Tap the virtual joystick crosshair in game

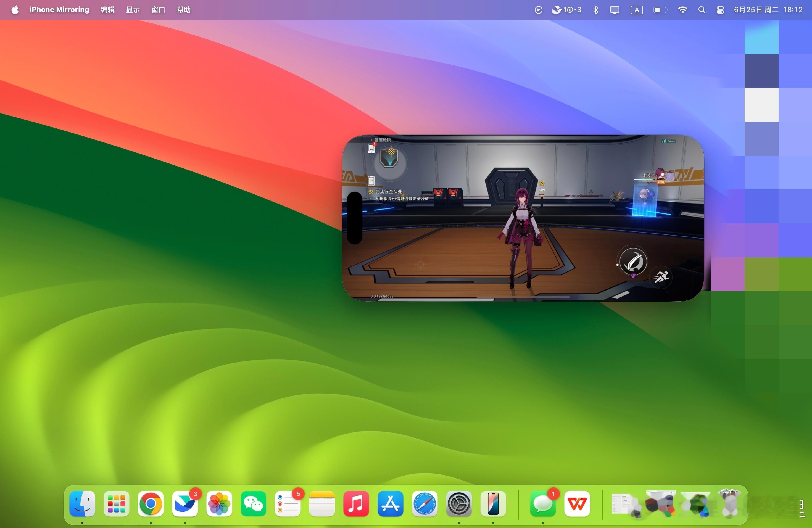[420, 264]
